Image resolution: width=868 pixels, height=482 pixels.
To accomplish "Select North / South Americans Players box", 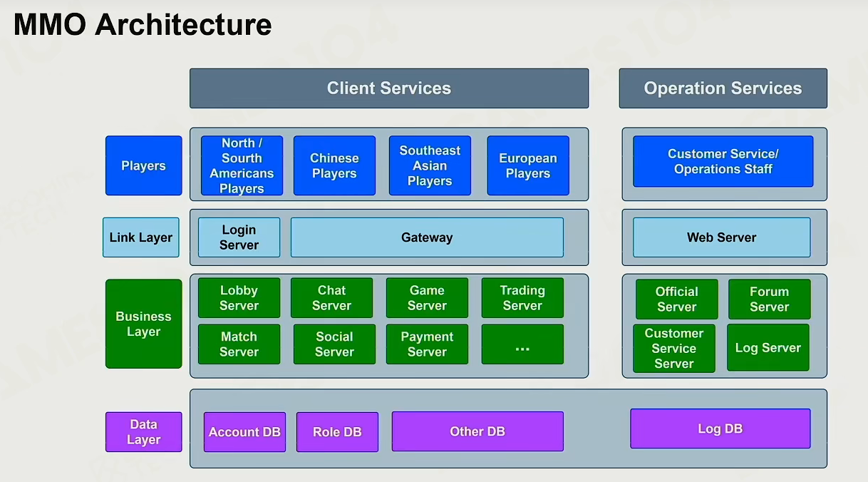I will click(242, 165).
